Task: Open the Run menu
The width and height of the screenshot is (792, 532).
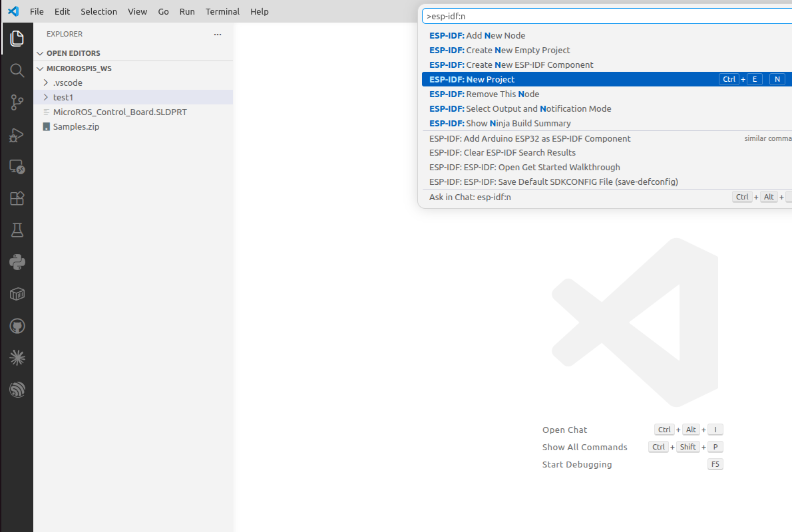Action: (x=187, y=11)
